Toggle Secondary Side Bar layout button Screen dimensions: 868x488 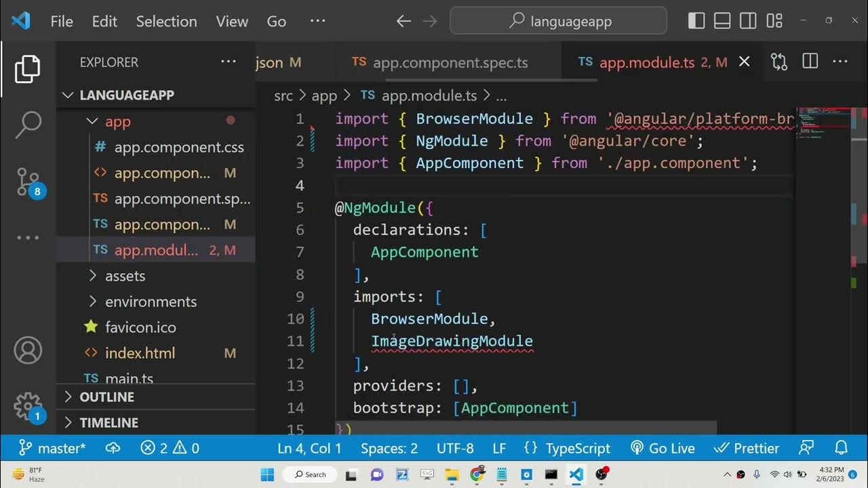(748, 21)
